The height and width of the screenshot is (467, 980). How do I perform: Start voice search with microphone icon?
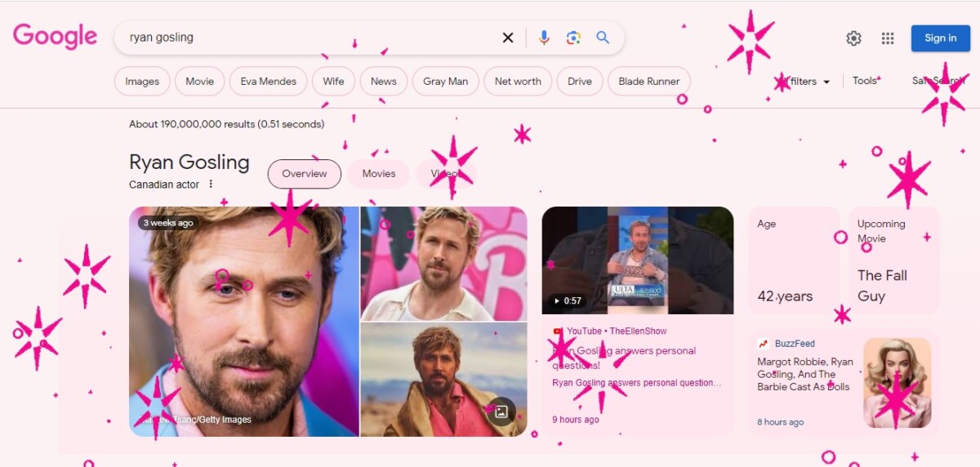[x=544, y=38]
